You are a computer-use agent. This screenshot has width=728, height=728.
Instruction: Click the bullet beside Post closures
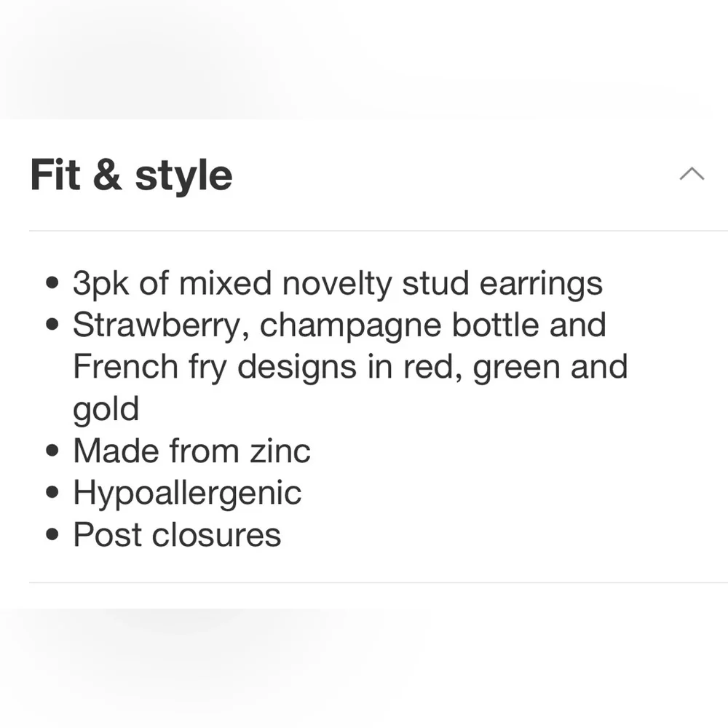tap(51, 535)
